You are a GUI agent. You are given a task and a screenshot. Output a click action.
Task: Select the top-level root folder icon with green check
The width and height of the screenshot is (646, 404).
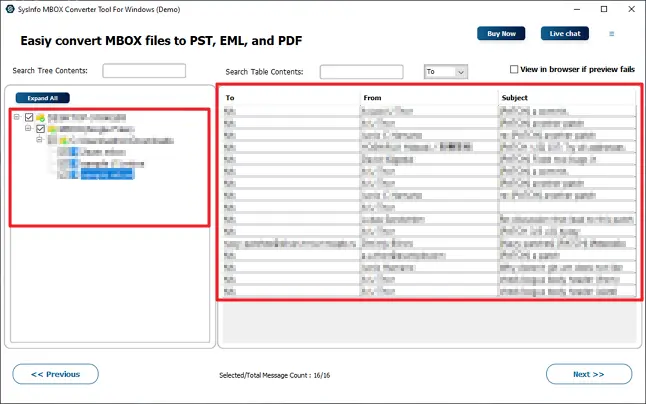pos(40,117)
